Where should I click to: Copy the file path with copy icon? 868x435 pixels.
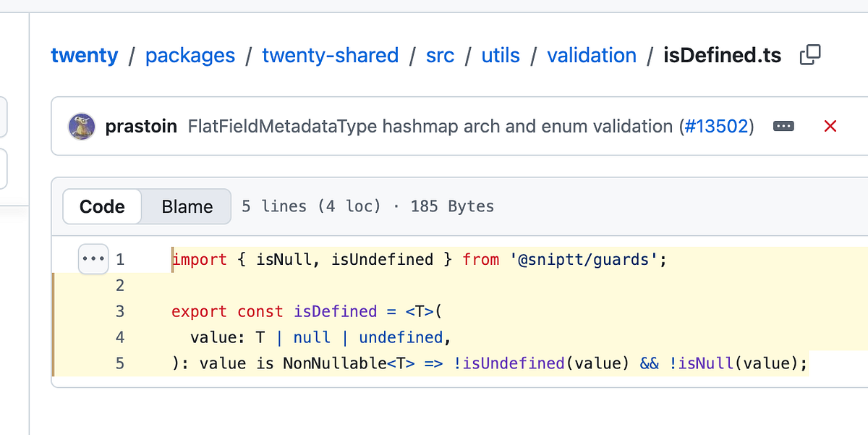click(810, 55)
